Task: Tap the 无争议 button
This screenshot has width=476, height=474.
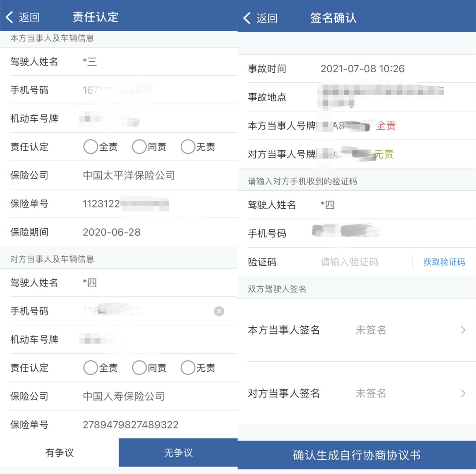Action: click(178, 452)
